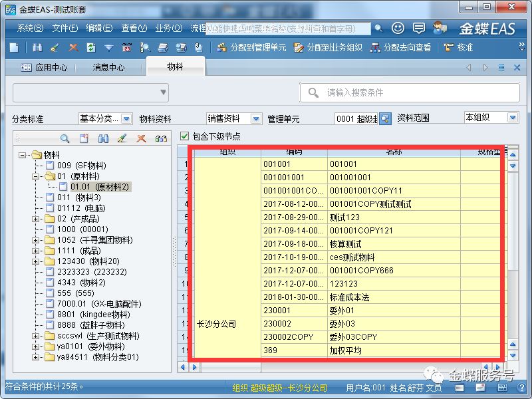The width and height of the screenshot is (532, 399).
Task: Click the printer icon in main toolbar
Action: (163, 47)
